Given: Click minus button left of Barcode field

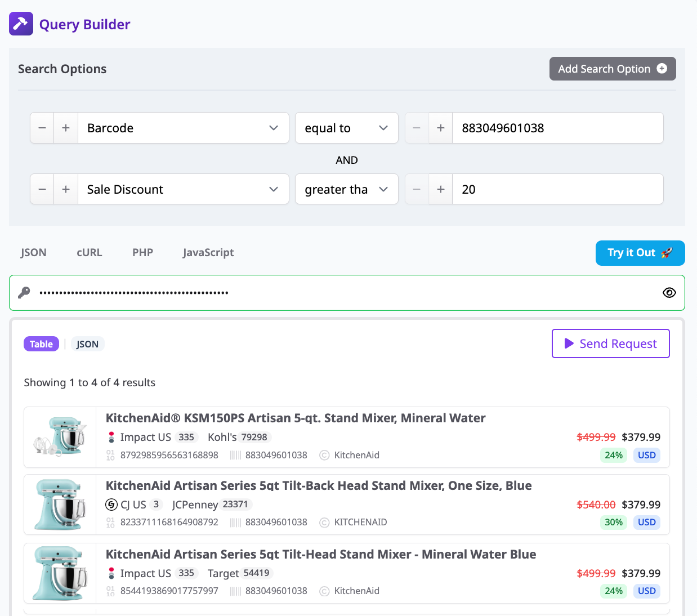Looking at the screenshot, I should tap(42, 128).
